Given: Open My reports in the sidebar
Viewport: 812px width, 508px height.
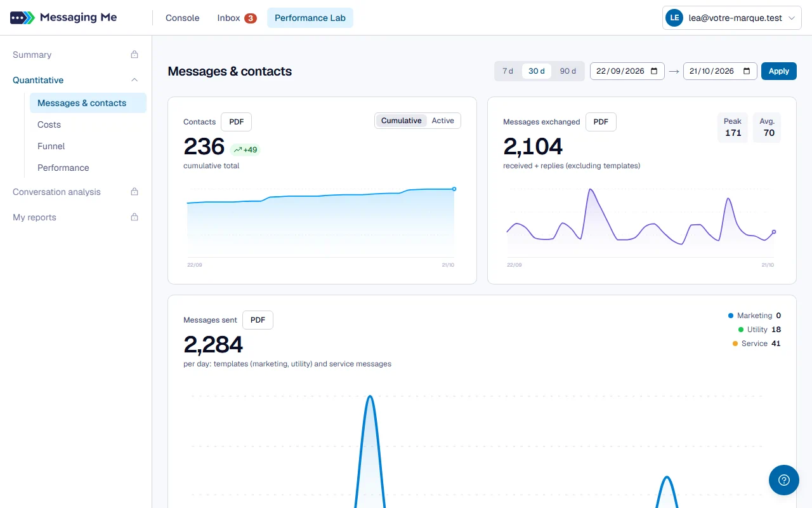Looking at the screenshot, I should [x=76, y=217].
